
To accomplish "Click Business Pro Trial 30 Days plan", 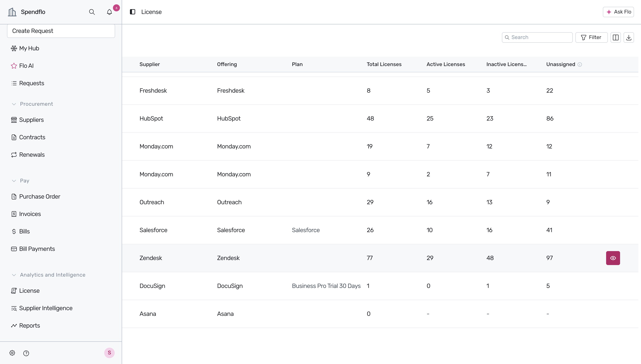I will pos(326,286).
